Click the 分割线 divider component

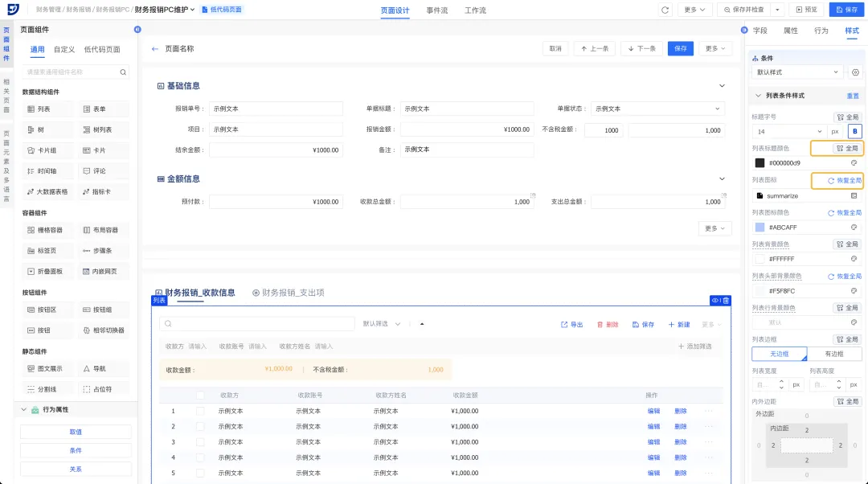48,389
